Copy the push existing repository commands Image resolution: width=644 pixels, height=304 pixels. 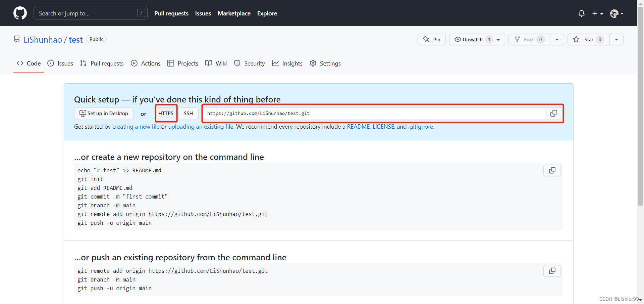coord(552,271)
